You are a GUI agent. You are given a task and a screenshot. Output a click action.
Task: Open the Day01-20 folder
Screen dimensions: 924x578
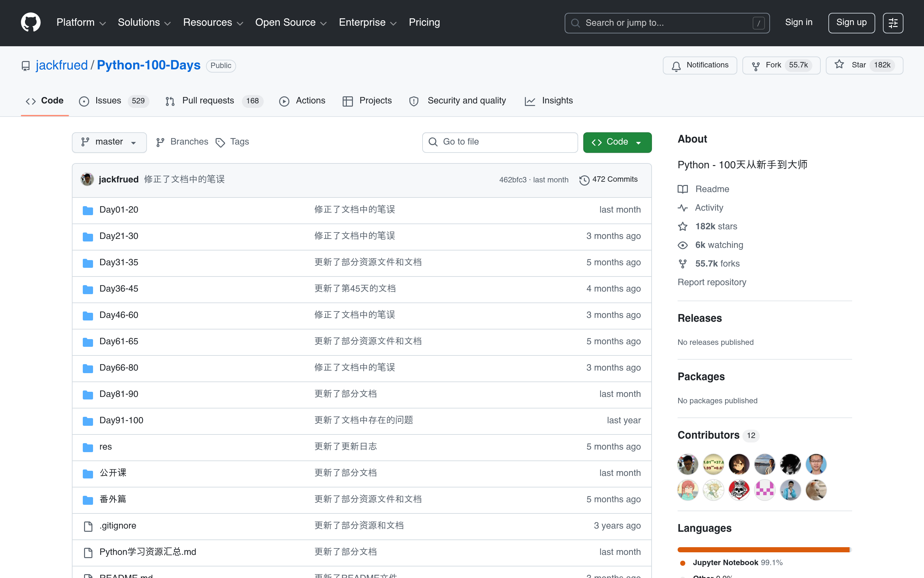(x=119, y=210)
